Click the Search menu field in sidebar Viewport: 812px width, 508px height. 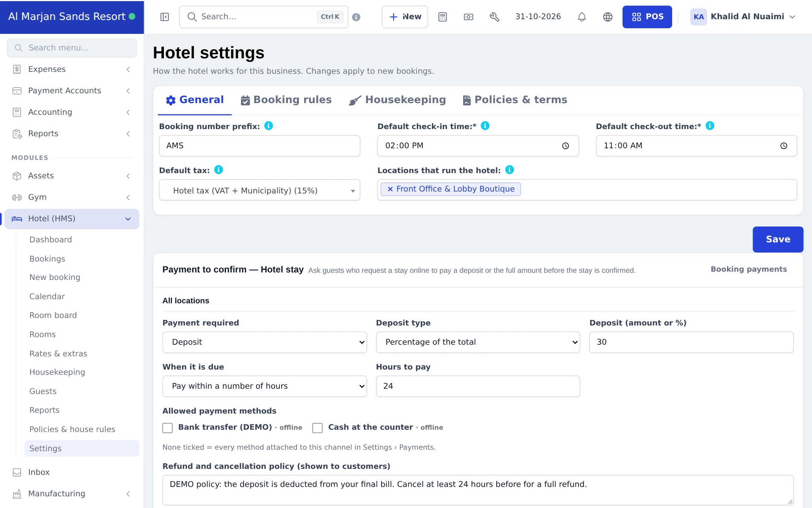point(72,48)
